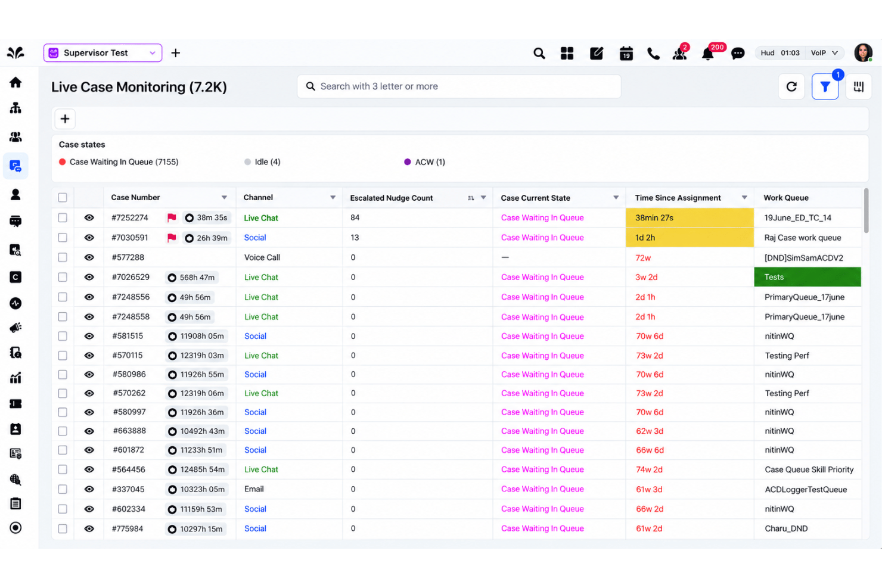Open the user profile avatar
Viewport: 882px width, 588px height.
(x=864, y=53)
